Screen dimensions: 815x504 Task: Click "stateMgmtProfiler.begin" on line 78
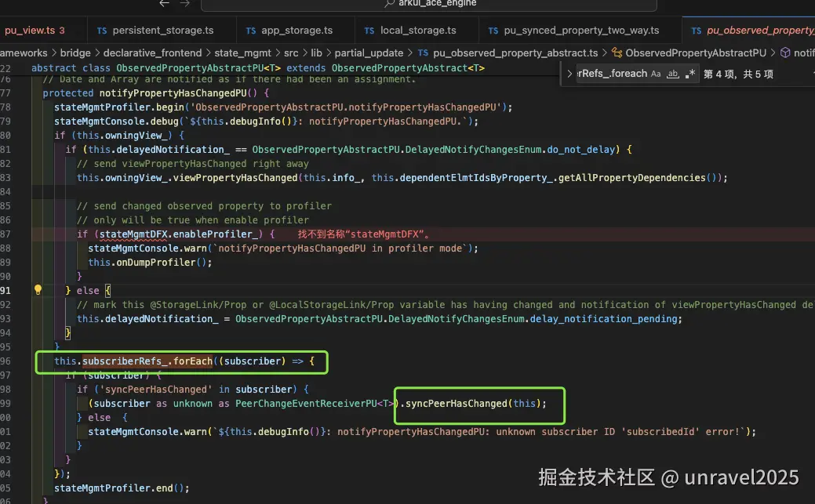[119, 107]
